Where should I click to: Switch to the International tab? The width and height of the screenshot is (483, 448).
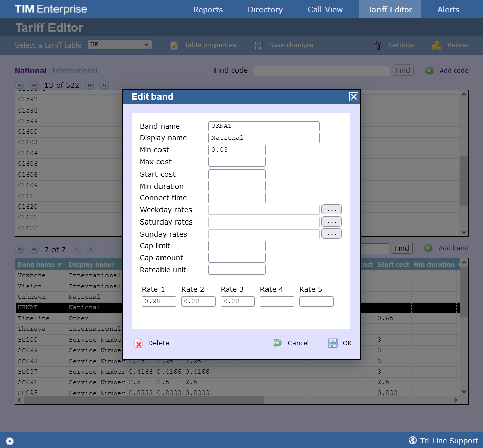tap(75, 71)
